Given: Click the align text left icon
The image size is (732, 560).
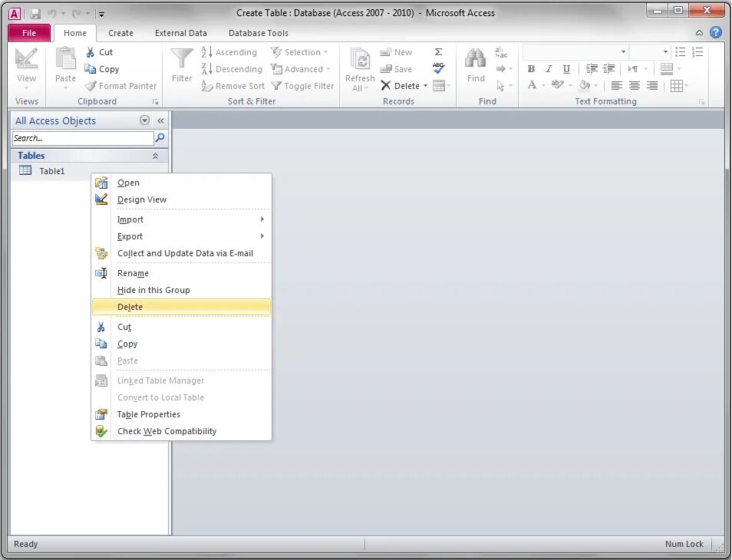Looking at the screenshot, I should (616, 85).
